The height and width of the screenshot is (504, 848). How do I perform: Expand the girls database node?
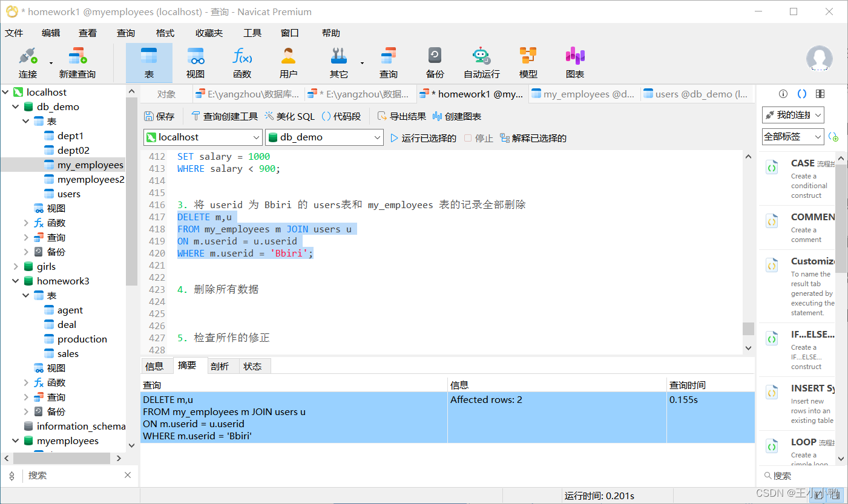click(16, 266)
